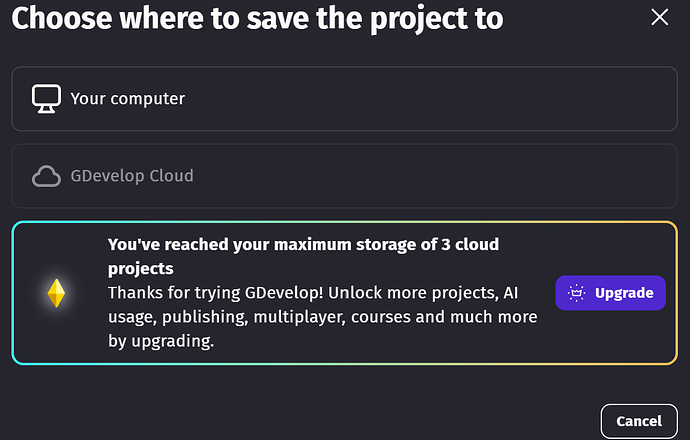Image resolution: width=690 pixels, height=440 pixels.
Task: Close the save location dialog
Action: pos(659,17)
